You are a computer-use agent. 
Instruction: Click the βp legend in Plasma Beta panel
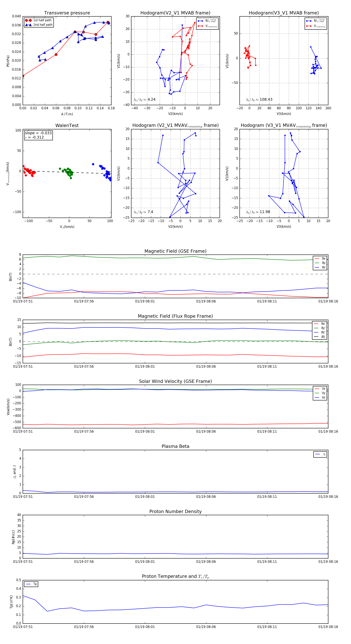click(x=320, y=454)
